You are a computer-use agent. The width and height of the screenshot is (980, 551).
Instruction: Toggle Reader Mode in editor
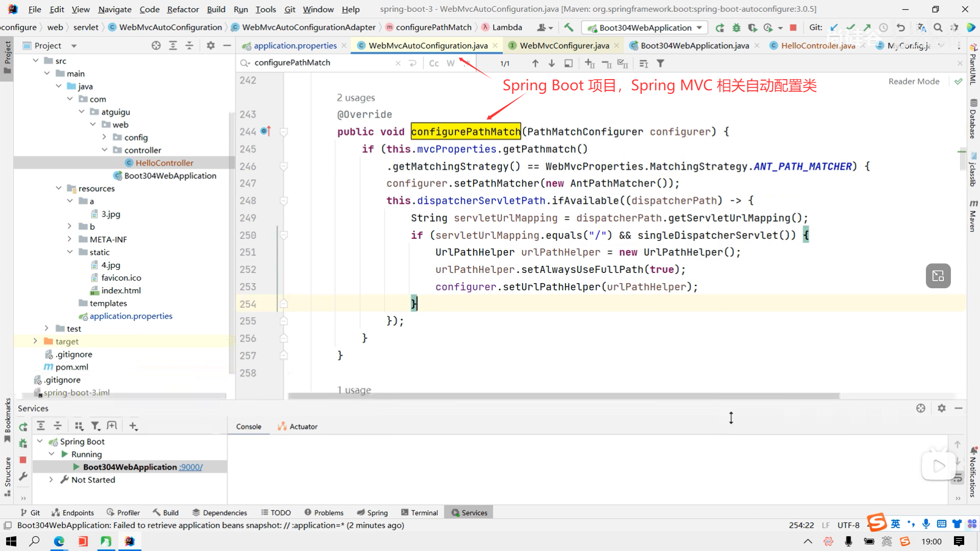(x=914, y=81)
